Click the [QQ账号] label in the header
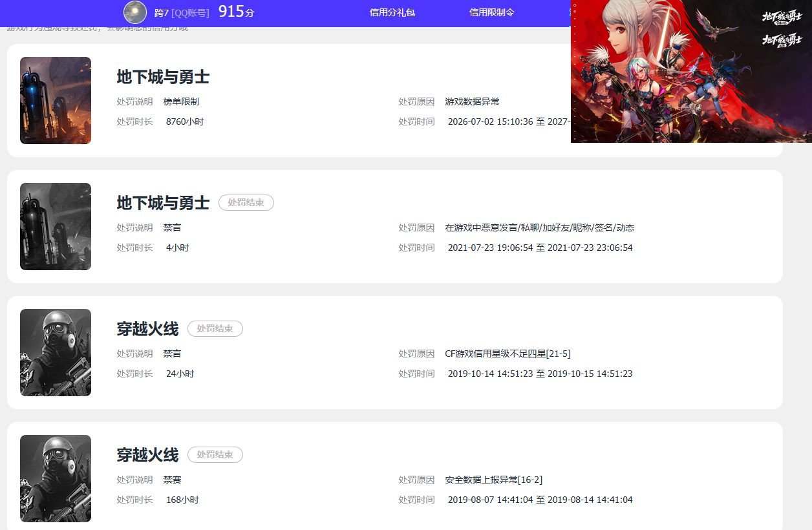This screenshot has width=812, height=530. point(190,13)
